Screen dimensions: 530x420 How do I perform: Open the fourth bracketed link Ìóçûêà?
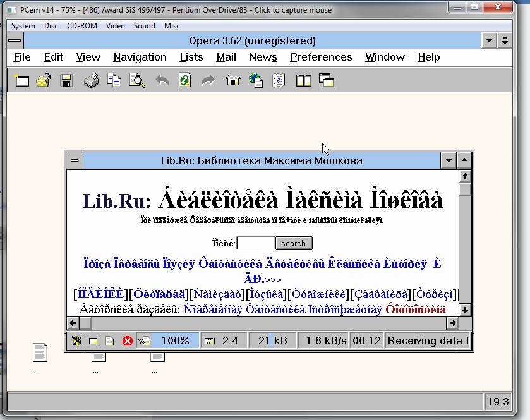click(267, 294)
